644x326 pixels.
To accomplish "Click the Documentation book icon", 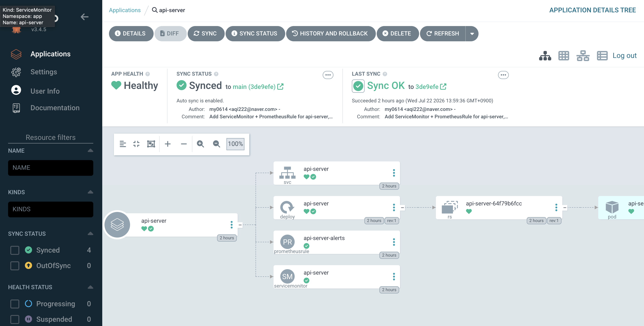I will coord(16,108).
